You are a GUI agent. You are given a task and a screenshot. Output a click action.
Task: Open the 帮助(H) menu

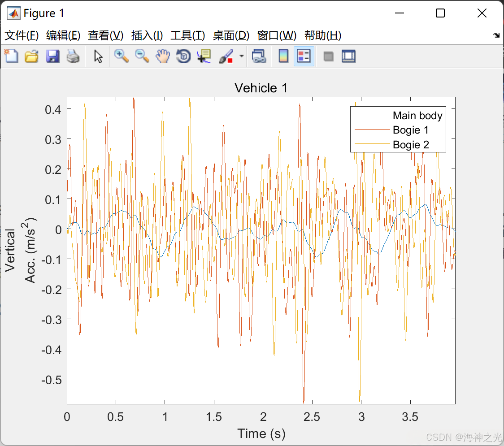tap(323, 35)
